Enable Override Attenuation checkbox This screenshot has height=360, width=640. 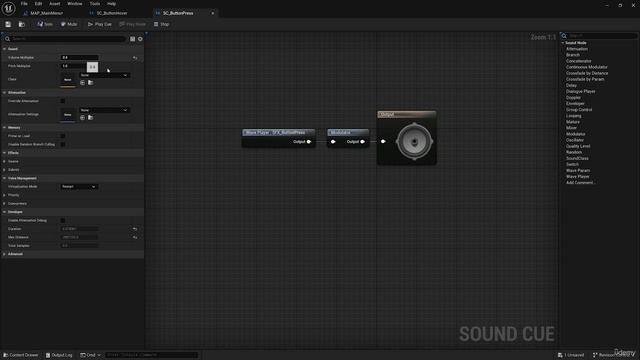tap(62, 101)
